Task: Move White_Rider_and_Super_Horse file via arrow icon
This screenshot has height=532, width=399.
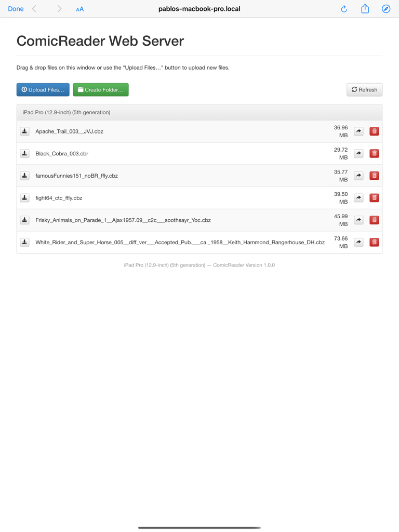Action: point(358,242)
